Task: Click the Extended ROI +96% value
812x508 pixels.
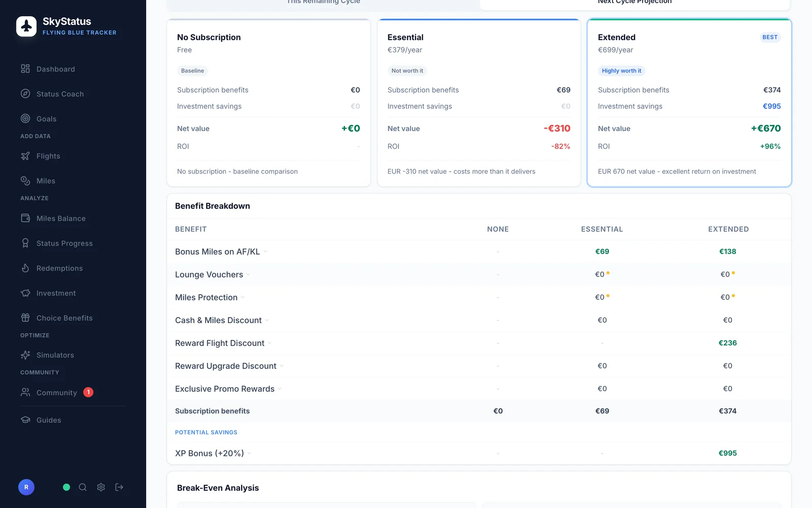Action: [770, 146]
